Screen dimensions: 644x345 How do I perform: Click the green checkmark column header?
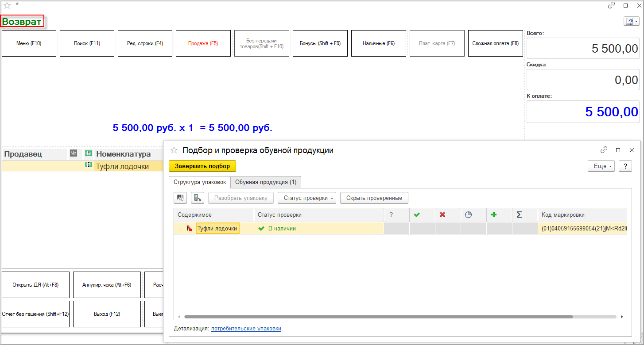pyautogui.click(x=417, y=215)
